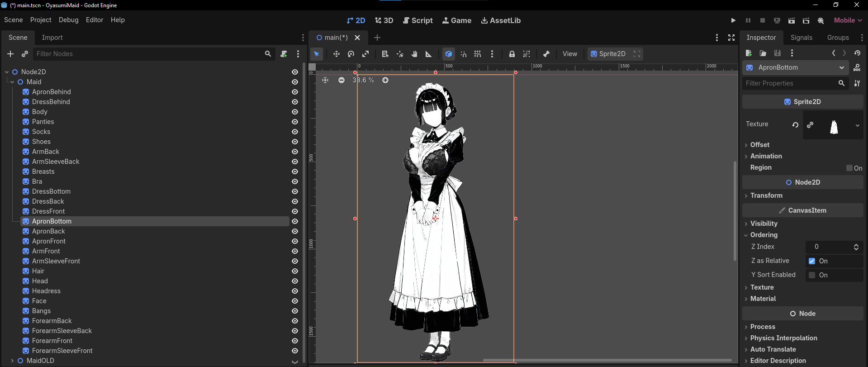868x367 pixels.
Task: Choose the Scale mode tool
Action: pos(365,54)
